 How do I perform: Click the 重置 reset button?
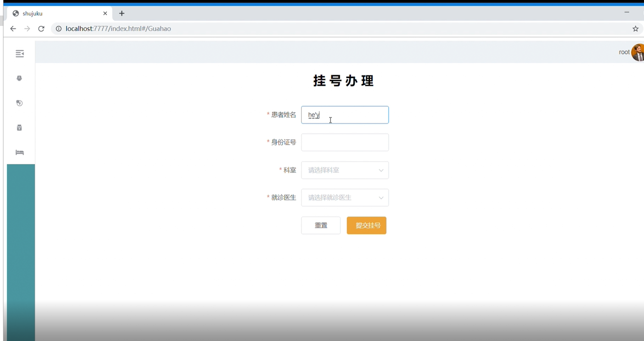coord(321,225)
